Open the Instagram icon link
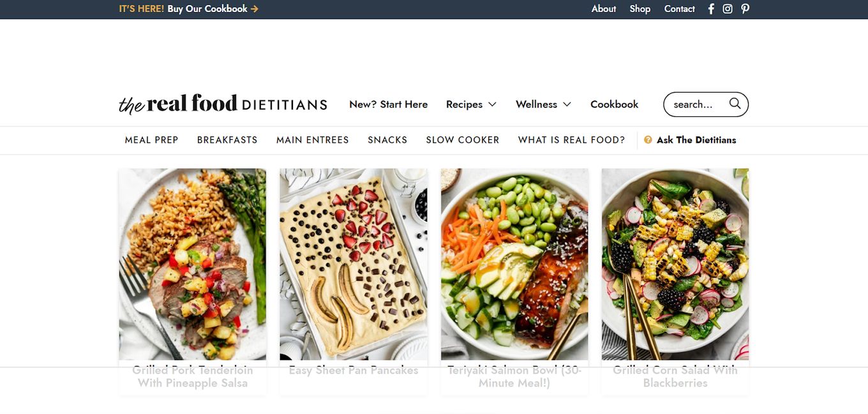Viewport: 868px width, 414px height. (728, 9)
